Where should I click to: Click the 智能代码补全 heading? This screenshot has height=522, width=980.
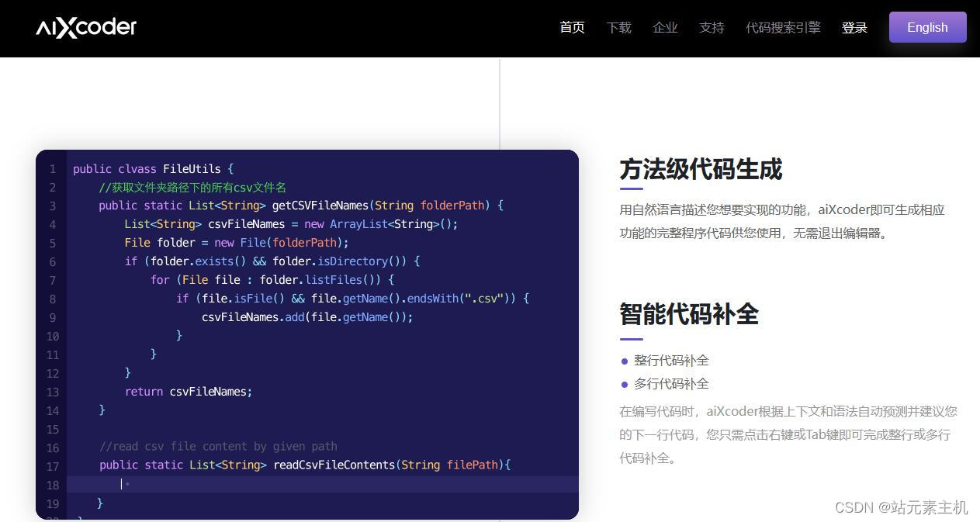[689, 315]
